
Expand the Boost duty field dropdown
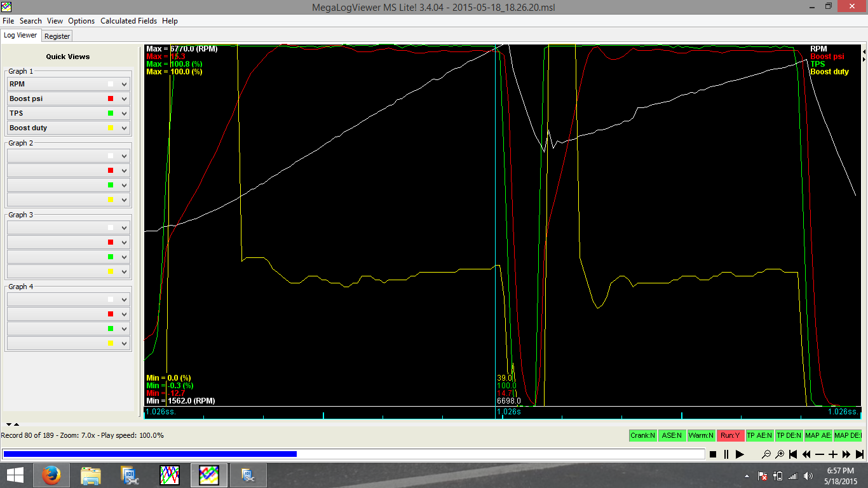[124, 128]
